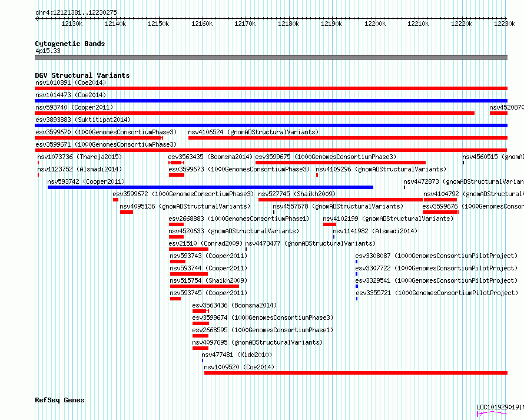The height and width of the screenshot is (420, 524).
Task: Click the nsv593742 (Cooper2011) label
Action: 86,181
